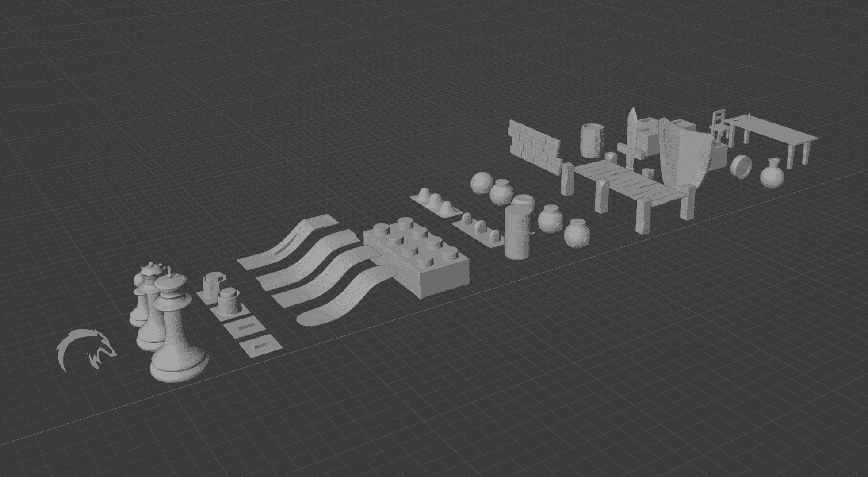868x477 pixels.
Task: Select the wooden barrel model
Action: pos(591,140)
